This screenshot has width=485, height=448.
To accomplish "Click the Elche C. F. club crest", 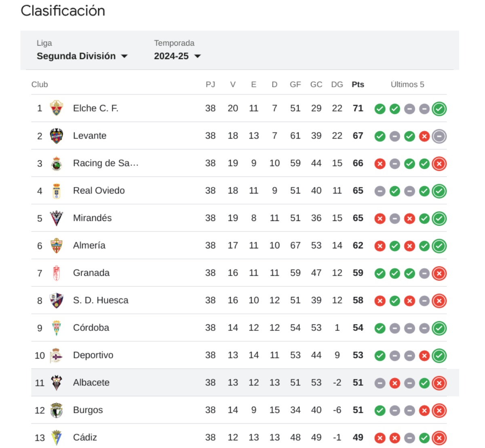I will pyautogui.click(x=57, y=108).
